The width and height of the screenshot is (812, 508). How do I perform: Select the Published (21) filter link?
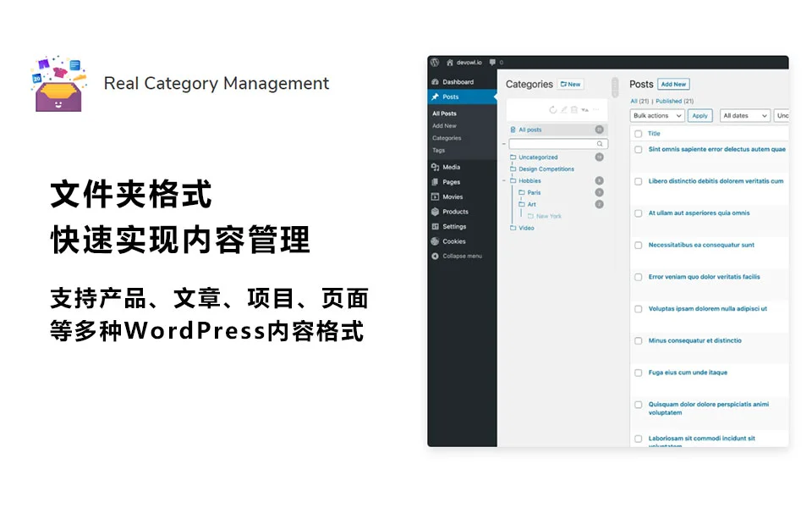click(x=674, y=101)
